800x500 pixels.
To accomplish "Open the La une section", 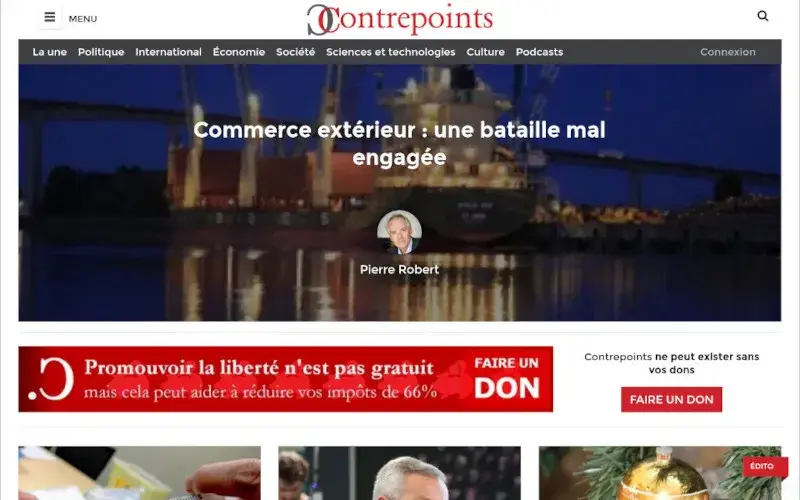I will point(49,52).
